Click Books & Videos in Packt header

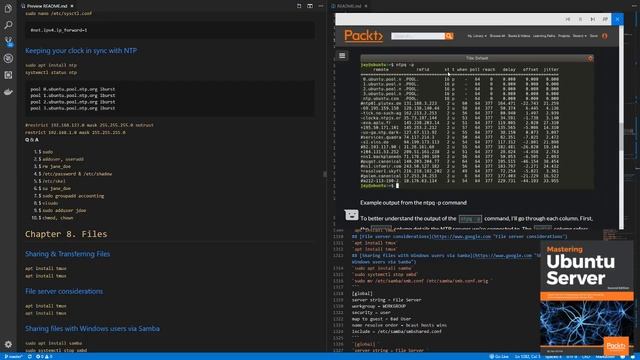coord(519,36)
